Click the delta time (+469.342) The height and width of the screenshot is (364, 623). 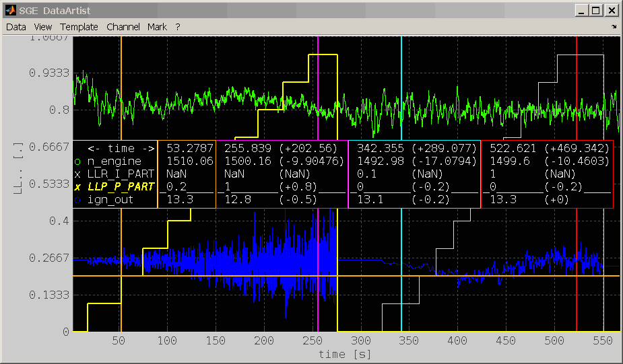click(x=577, y=149)
